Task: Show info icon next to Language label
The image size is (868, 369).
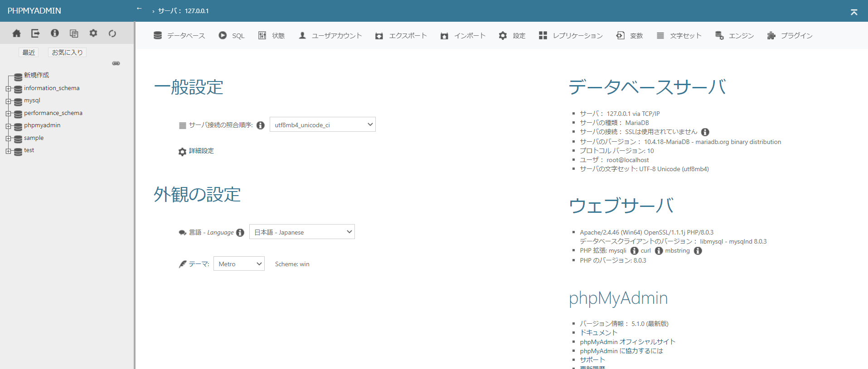Action: pos(240,233)
